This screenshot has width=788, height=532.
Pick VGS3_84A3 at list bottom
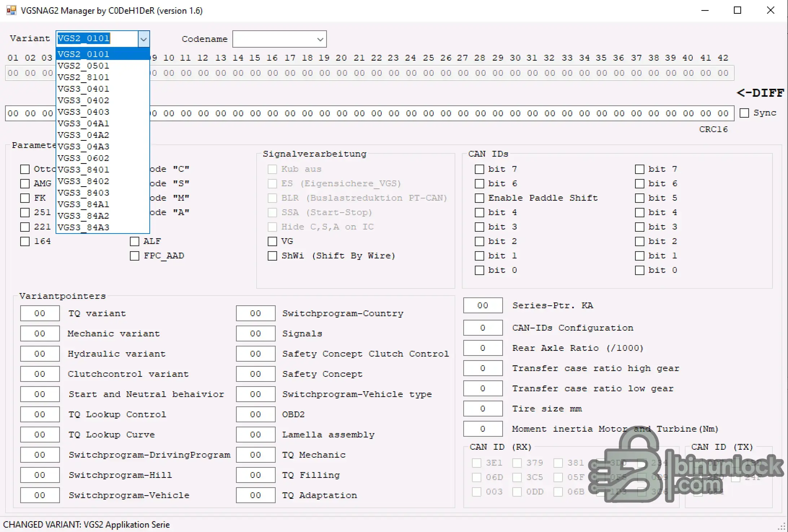point(103,227)
